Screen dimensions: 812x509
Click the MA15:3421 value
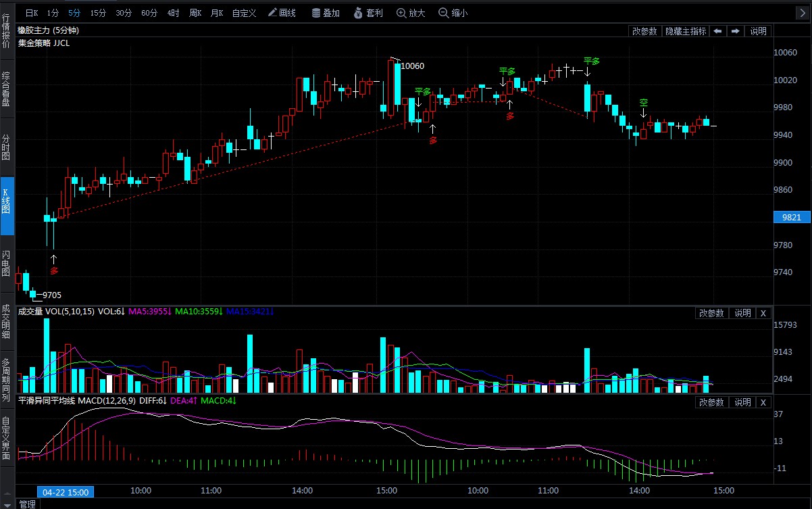[250, 312]
